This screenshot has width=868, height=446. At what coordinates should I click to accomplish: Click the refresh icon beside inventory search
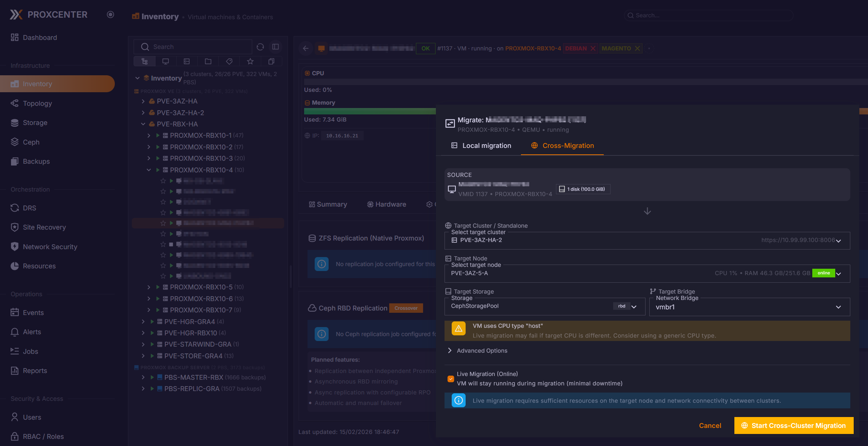click(260, 47)
